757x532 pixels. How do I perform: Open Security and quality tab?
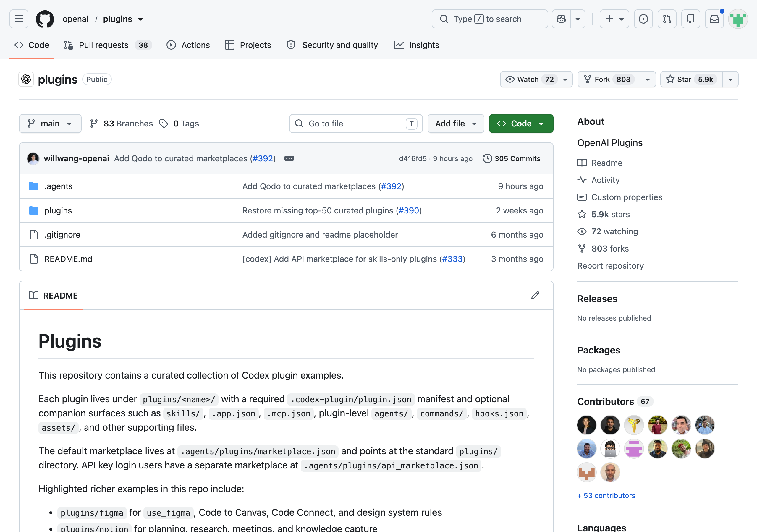pyautogui.click(x=332, y=45)
